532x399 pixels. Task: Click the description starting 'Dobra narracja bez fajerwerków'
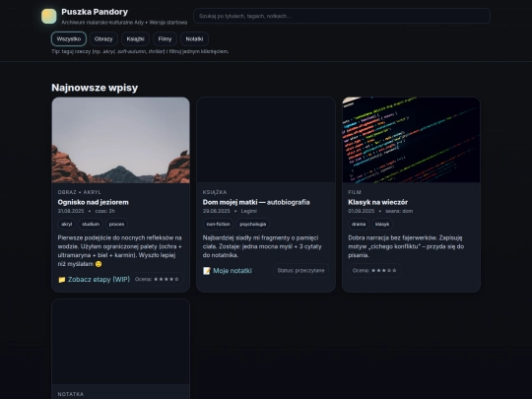point(406,246)
